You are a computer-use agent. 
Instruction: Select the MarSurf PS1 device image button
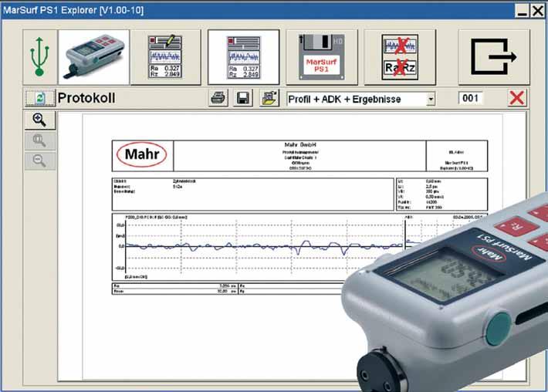[x=93, y=57]
